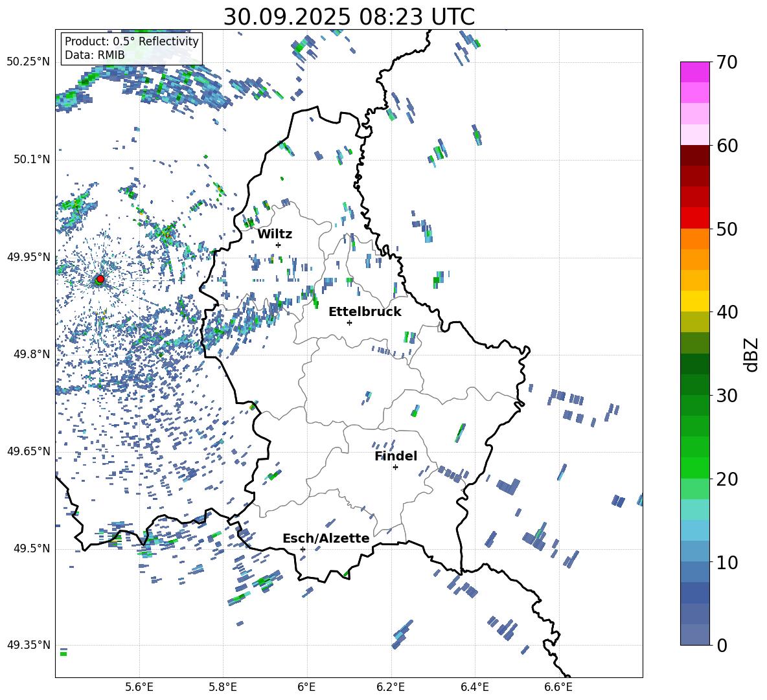Click the 50 colorbar tick label

click(727, 229)
